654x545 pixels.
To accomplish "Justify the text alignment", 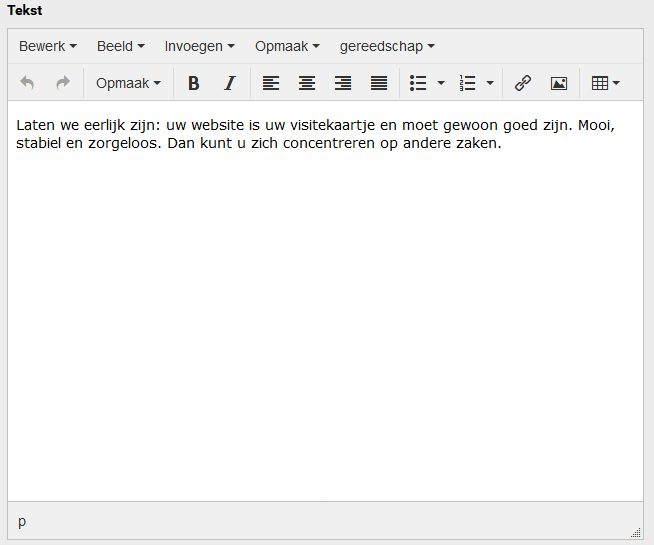I will point(379,83).
